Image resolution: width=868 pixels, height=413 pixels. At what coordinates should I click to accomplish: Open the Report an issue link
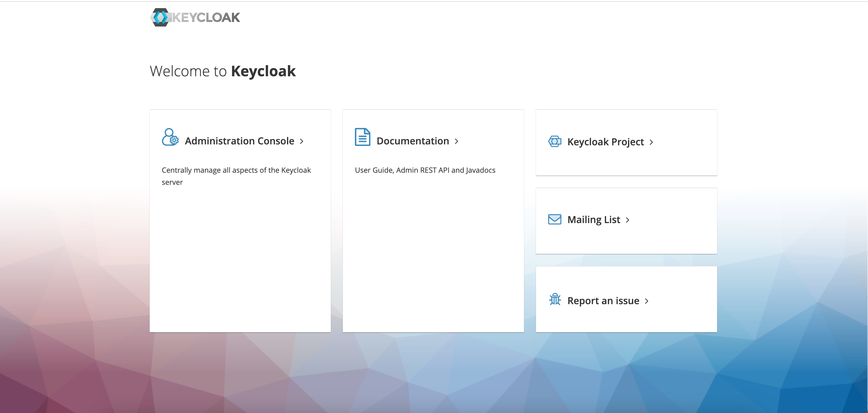603,301
